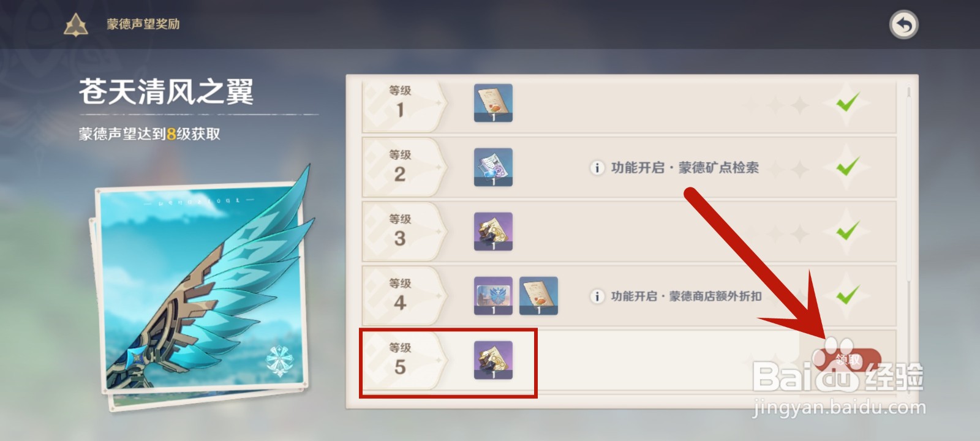Click the Mondstadt reputation emblem icon

tap(76, 25)
